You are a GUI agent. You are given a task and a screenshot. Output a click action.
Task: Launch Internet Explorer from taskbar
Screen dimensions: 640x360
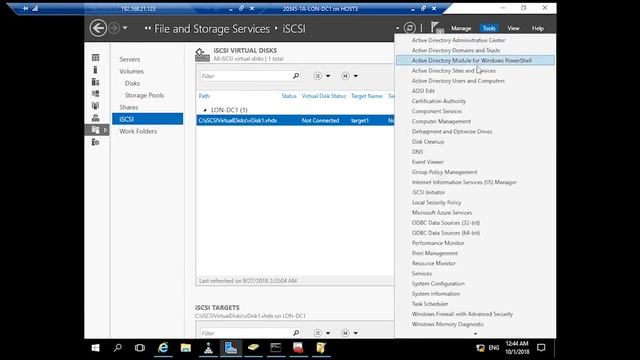pos(163,348)
